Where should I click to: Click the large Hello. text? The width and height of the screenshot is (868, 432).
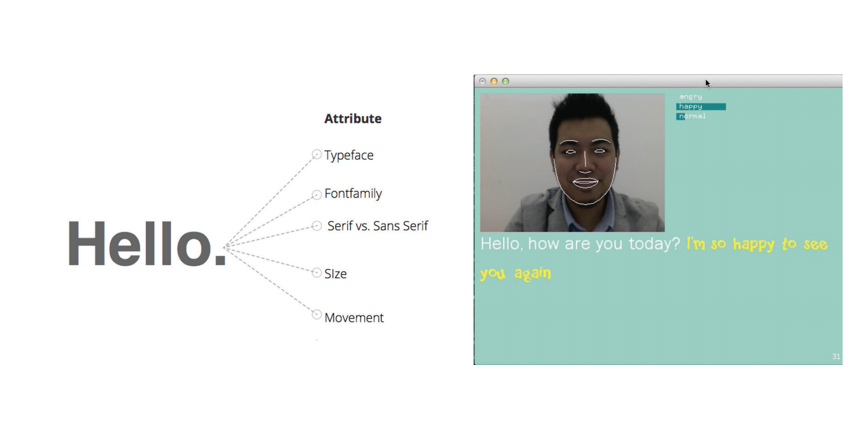click(147, 243)
